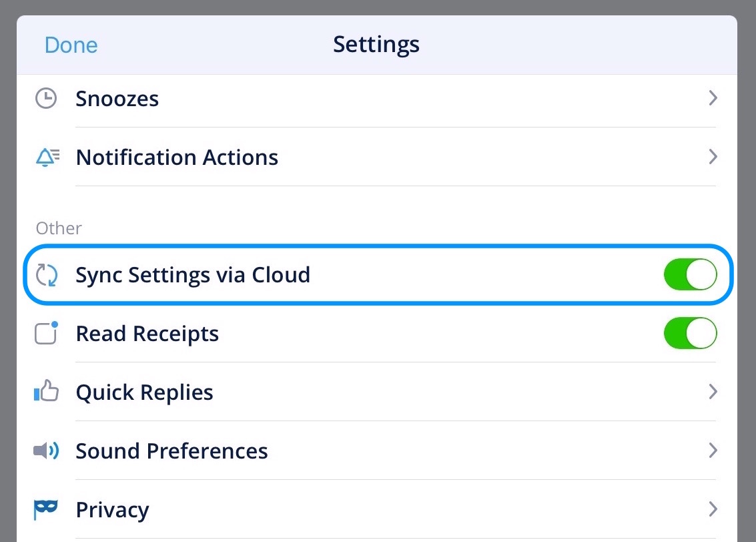Click the Sound Preferences speaker icon

46,451
